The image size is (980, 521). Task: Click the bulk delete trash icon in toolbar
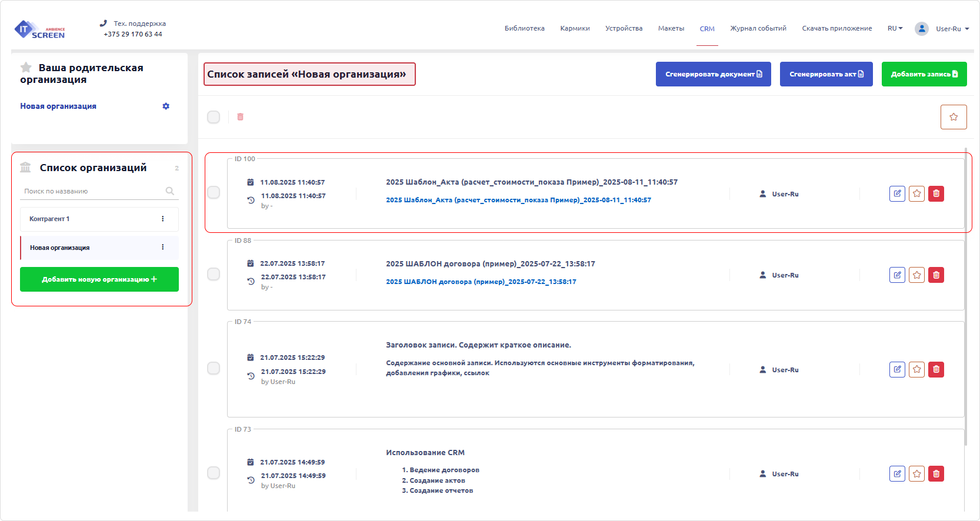click(240, 117)
